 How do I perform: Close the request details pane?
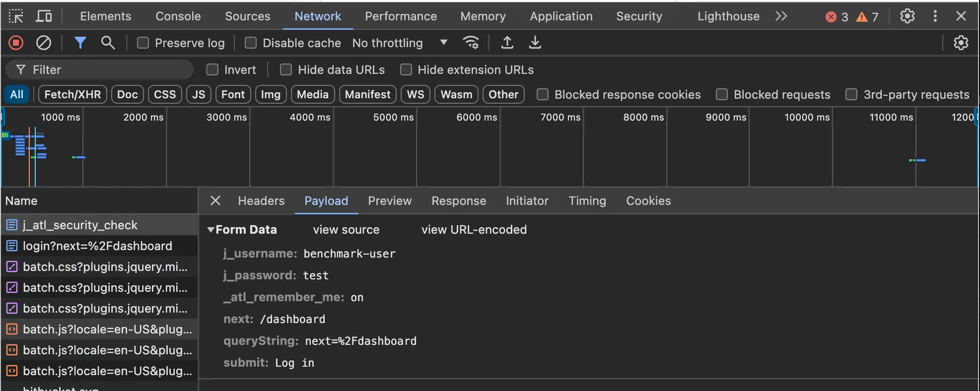click(x=215, y=200)
